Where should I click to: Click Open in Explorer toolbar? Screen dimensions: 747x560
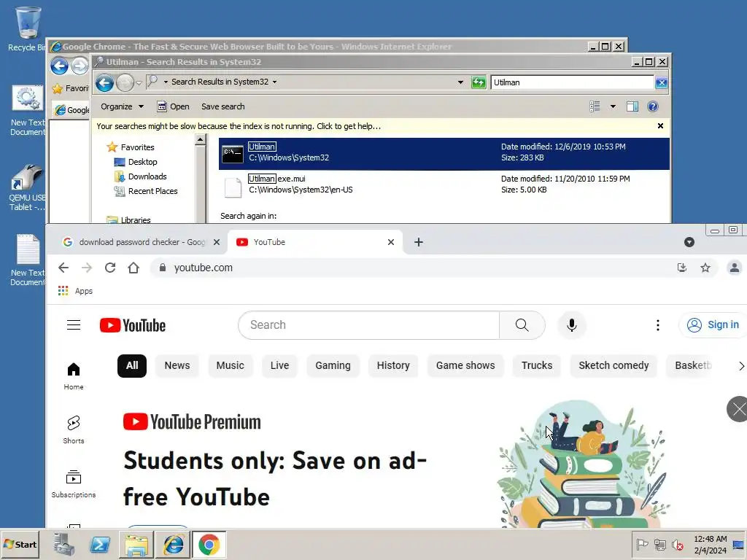tap(174, 106)
